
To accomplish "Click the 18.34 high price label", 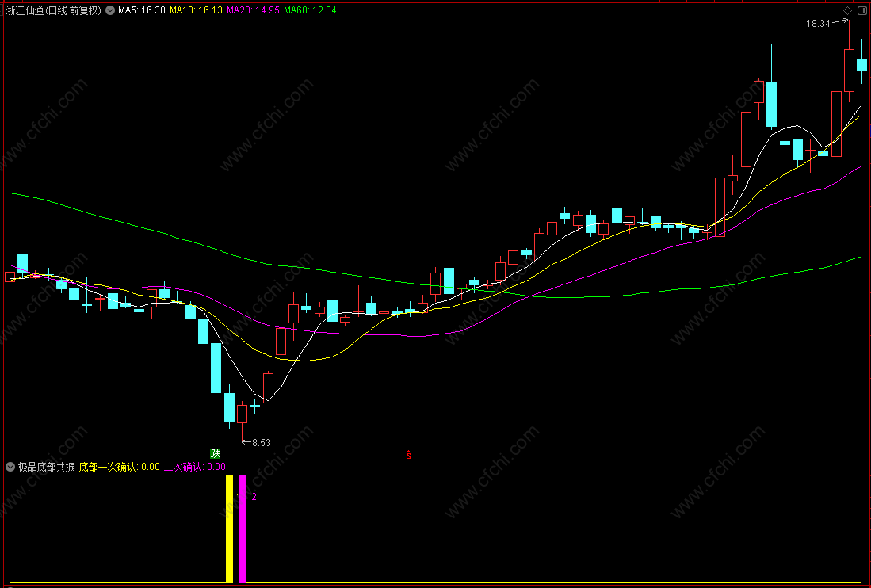I will click(x=818, y=23).
